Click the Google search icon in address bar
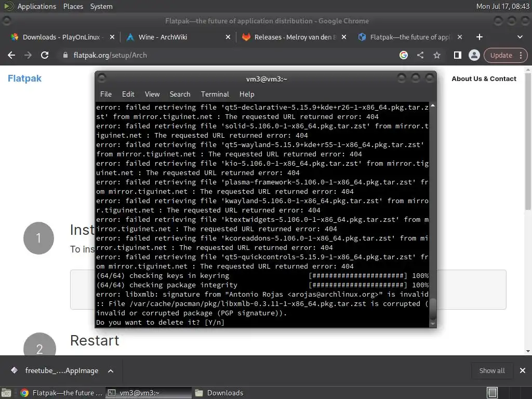The image size is (532, 399). pyautogui.click(x=403, y=55)
